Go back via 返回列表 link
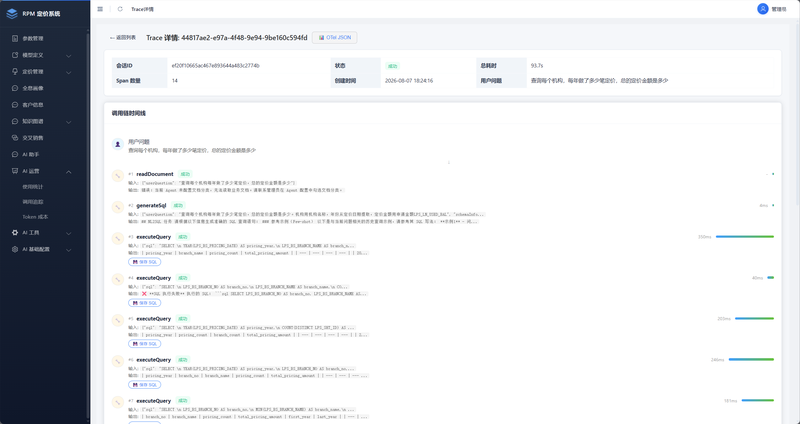 [123, 38]
